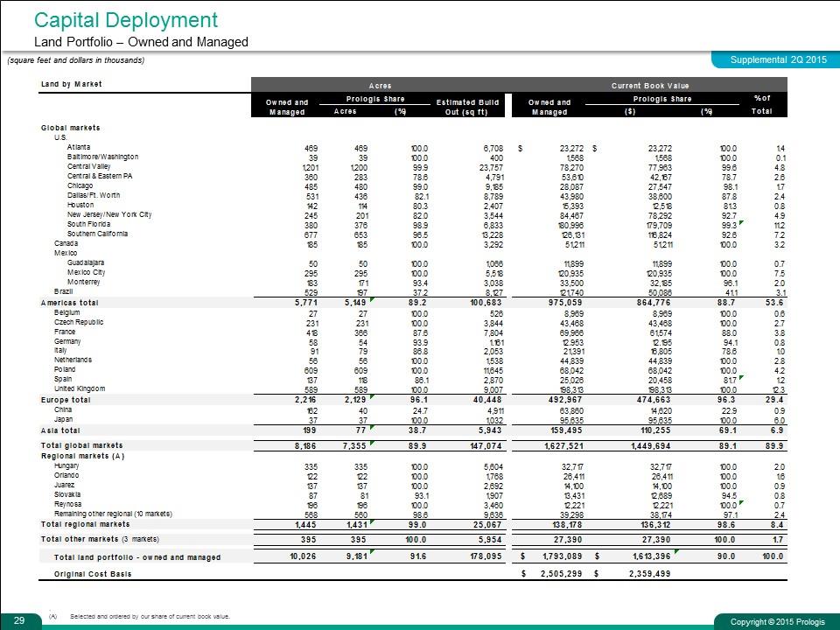The image size is (840, 630).
Task: Click the 'Germany' row label
Action: 67,341
